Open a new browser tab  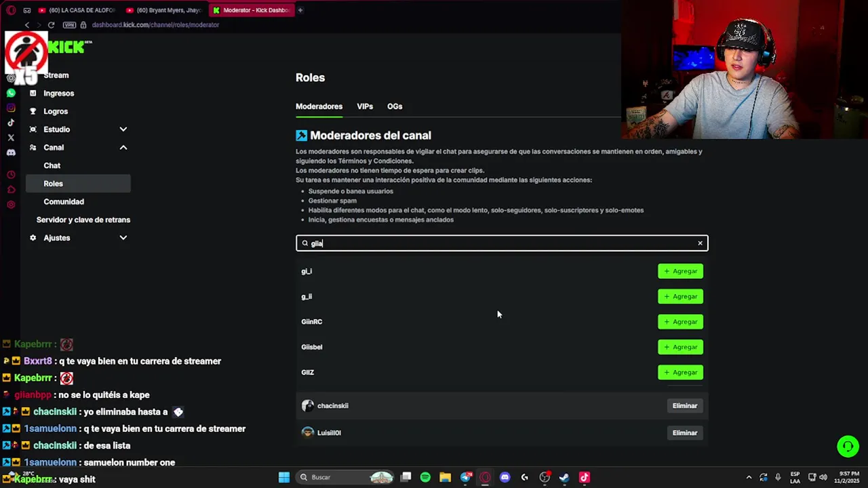(x=300, y=10)
